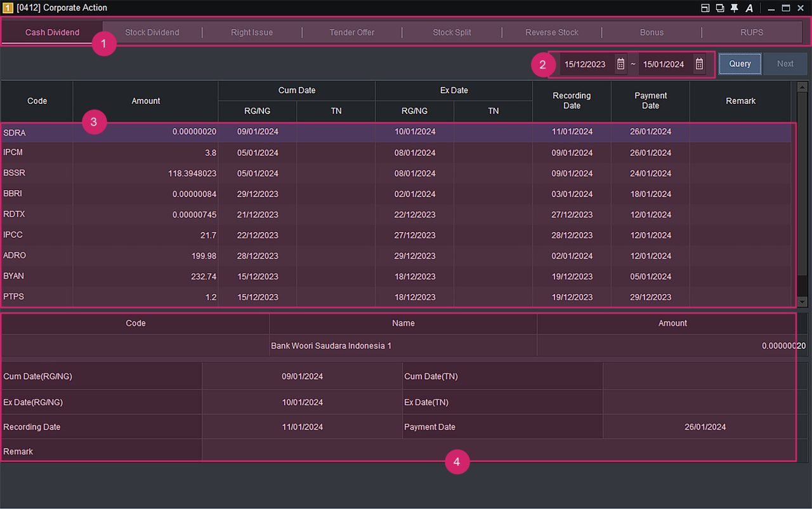View the RUPS tab
The image size is (812, 509).
752,32
